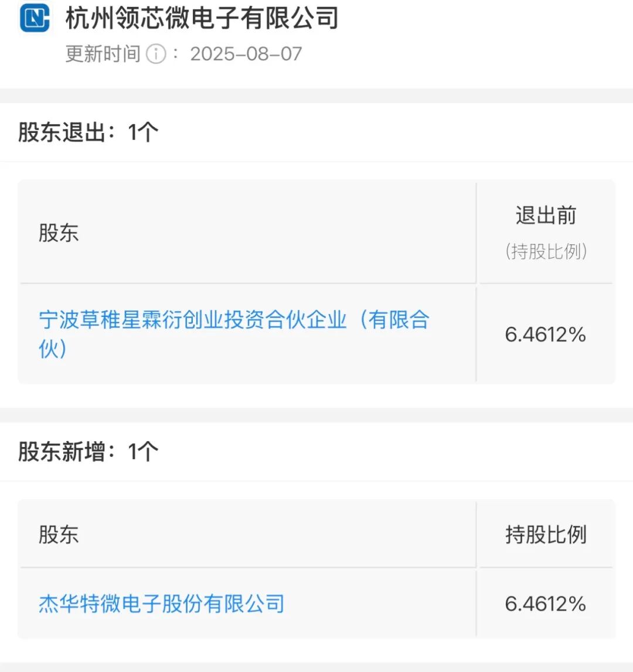The width and height of the screenshot is (633, 672).
Task: Click the 更新时间 label
Action: pyautogui.click(x=103, y=54)
